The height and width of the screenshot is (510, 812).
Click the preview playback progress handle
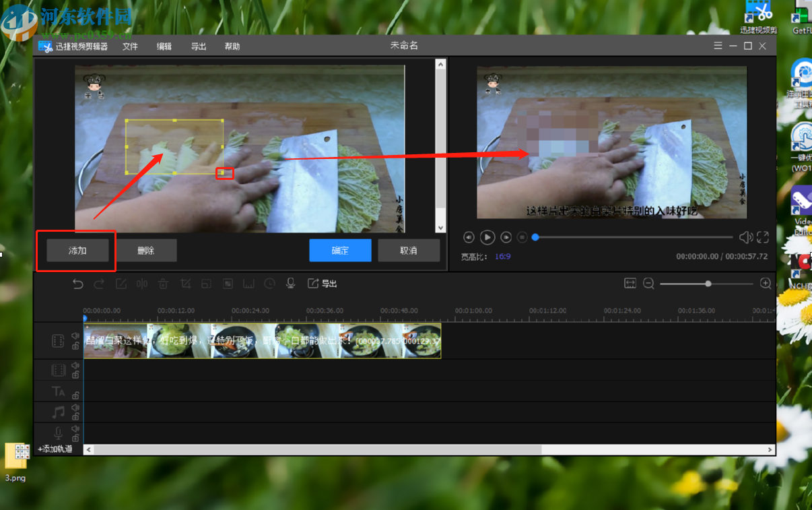click(535, 237)
